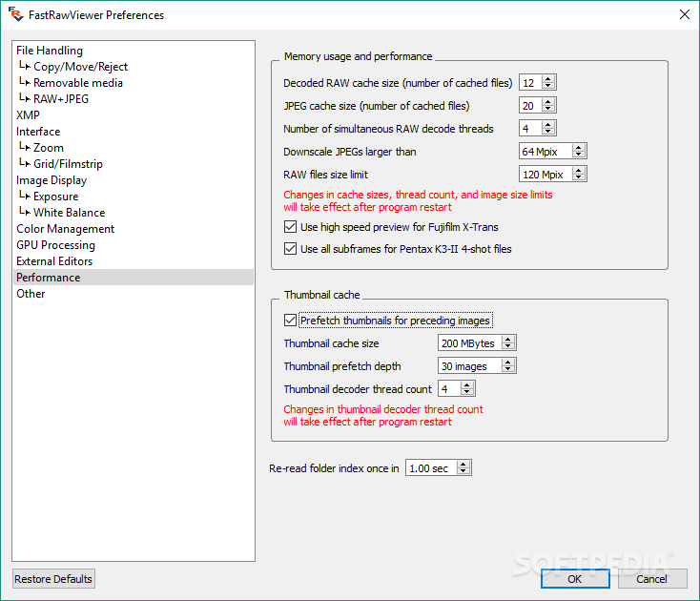Increase the RAW files size limit

[579, 170]
